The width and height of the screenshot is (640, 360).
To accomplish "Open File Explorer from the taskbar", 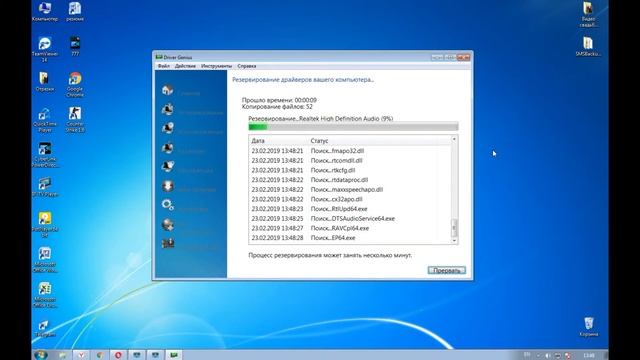I will pyautogui.click(x=62, y=355).
